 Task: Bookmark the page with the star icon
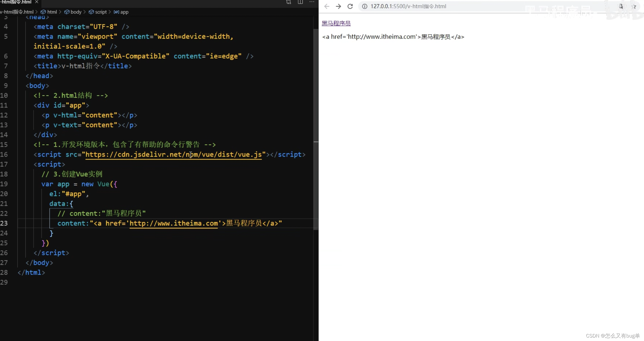pos(634,6)
